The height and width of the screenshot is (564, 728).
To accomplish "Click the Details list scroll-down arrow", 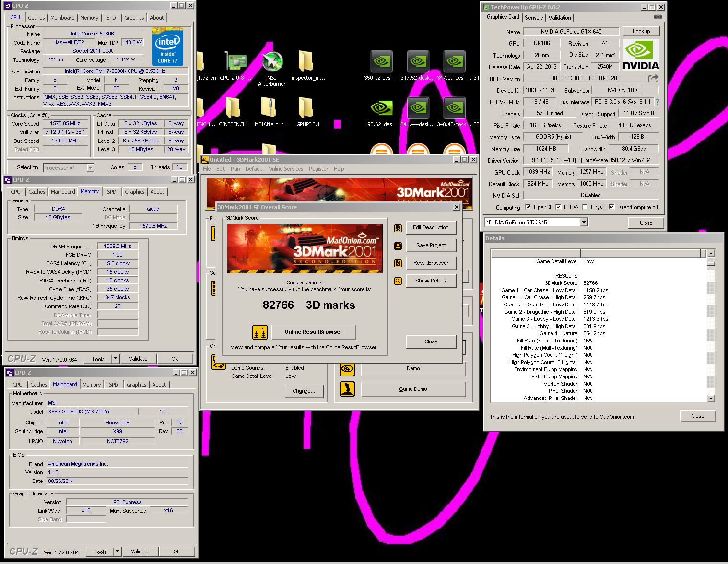I will click(711, 399).
